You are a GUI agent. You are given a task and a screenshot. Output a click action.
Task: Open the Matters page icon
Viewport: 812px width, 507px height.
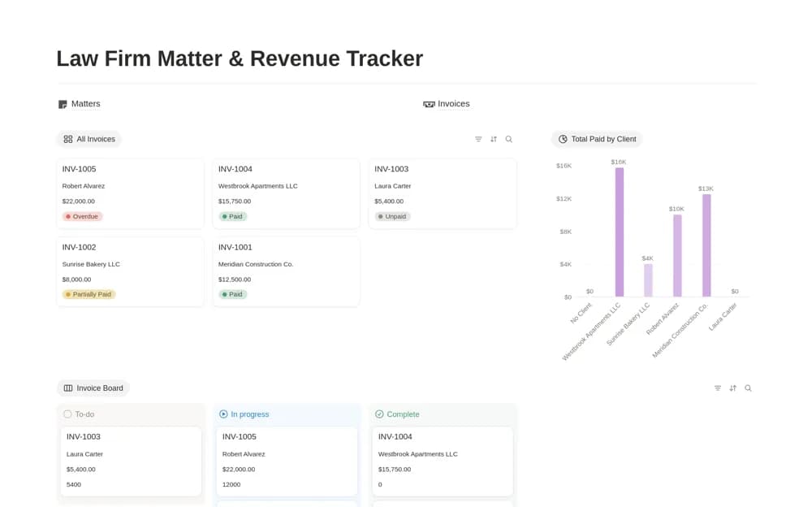coord(63,104)
